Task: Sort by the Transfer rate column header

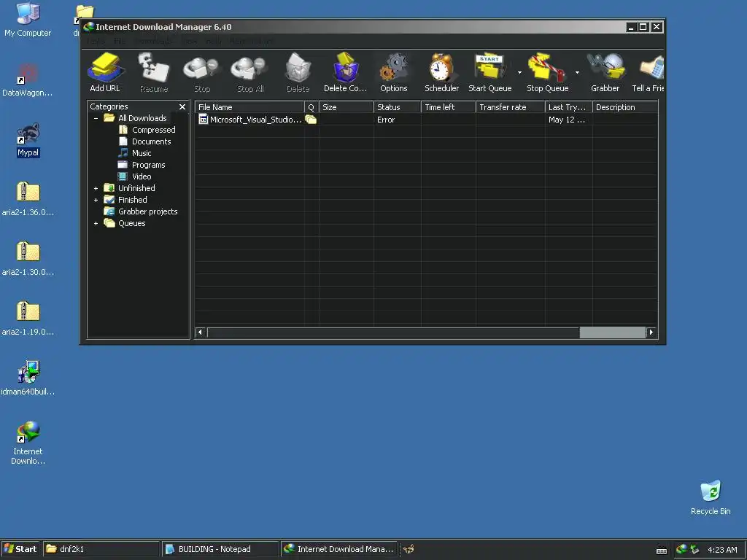Action: click(x=510, y=107)
